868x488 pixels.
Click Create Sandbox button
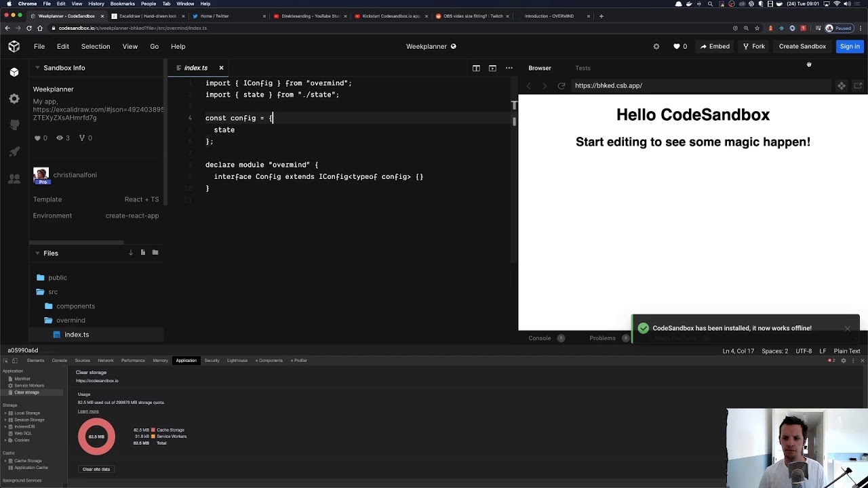pyautogui.click(x=802, y=47)
